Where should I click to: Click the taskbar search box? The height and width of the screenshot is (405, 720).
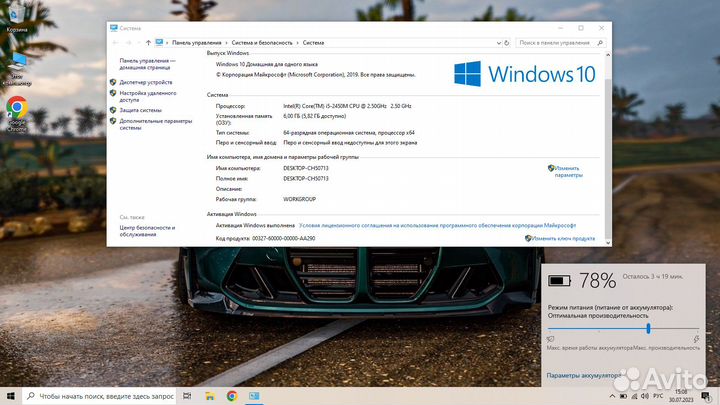tap(99, 396)
